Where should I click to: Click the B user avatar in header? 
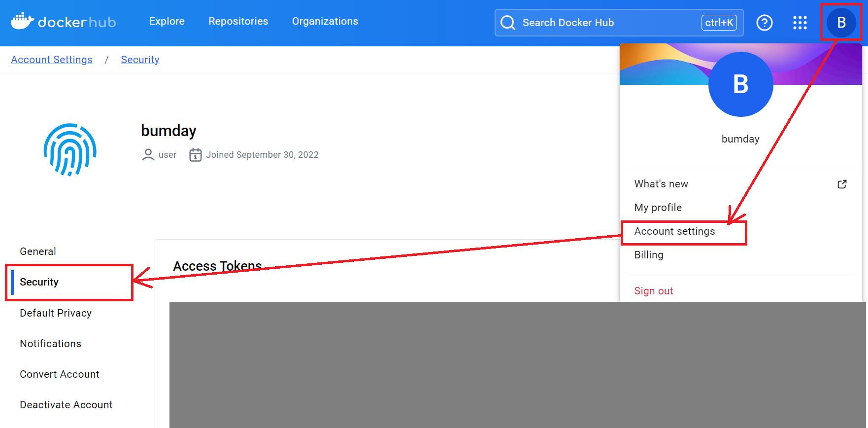click(841, 22)
